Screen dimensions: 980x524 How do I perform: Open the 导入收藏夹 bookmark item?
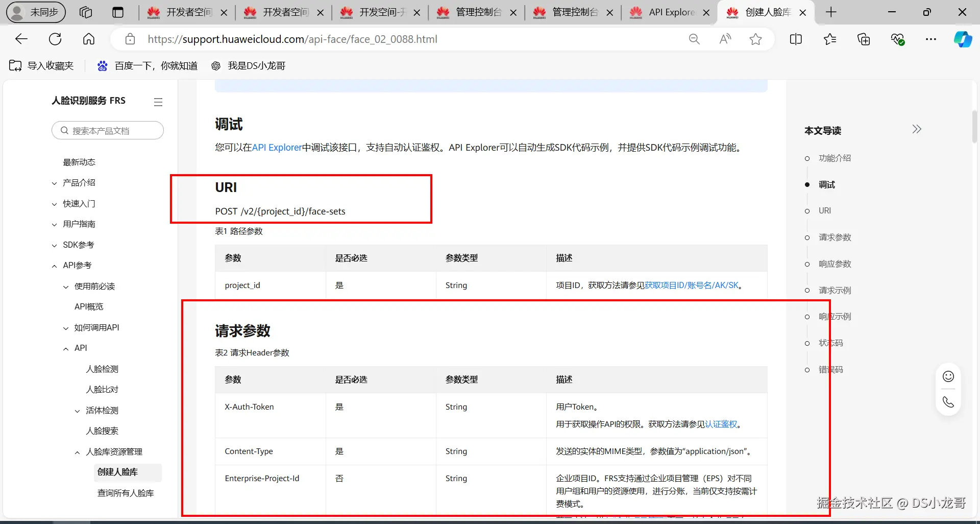pos(42,65)
